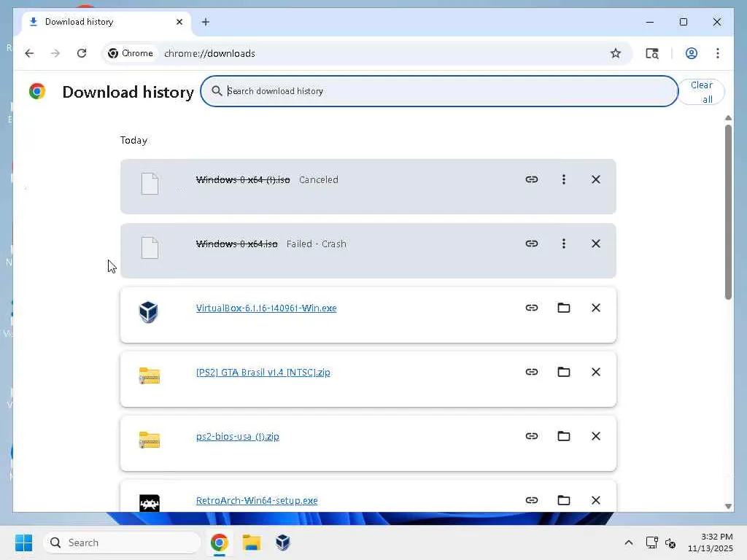Show ps2-bios-usa (1).zip in folder

click(x=564, y=436)
